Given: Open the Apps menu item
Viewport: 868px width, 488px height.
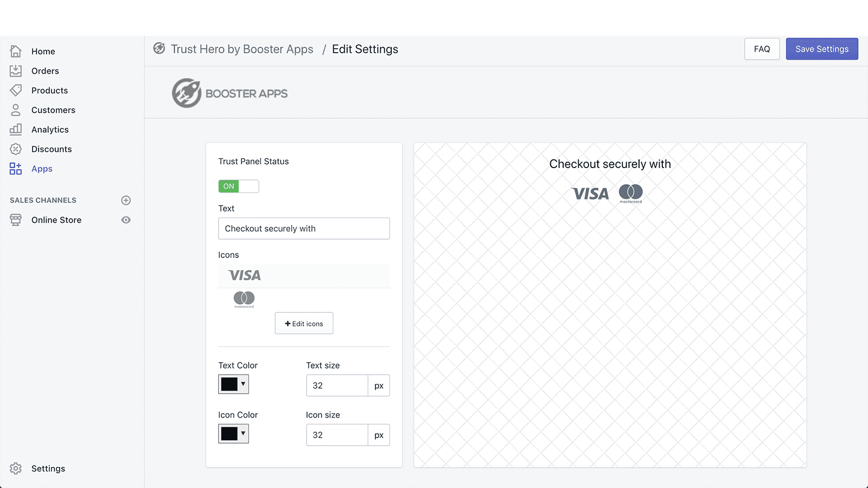Looking at the screenshot, I should pyautogui.click(x=42, y=169).
